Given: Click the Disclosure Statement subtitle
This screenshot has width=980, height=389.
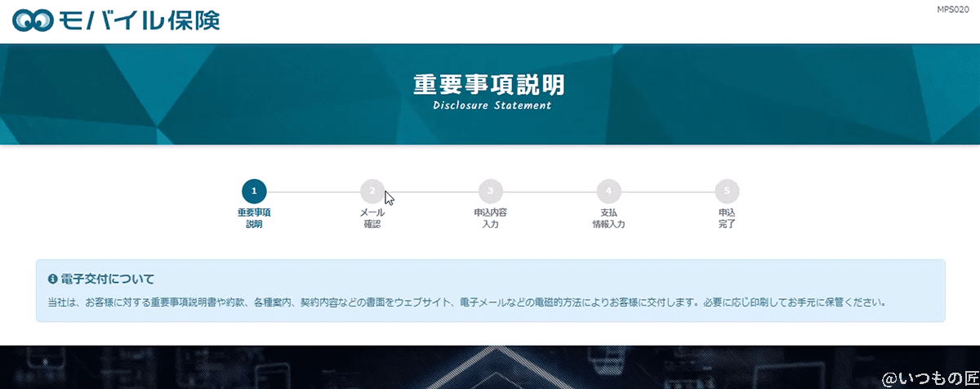Looking at the screenshot, I should click(x=492, y=105).
